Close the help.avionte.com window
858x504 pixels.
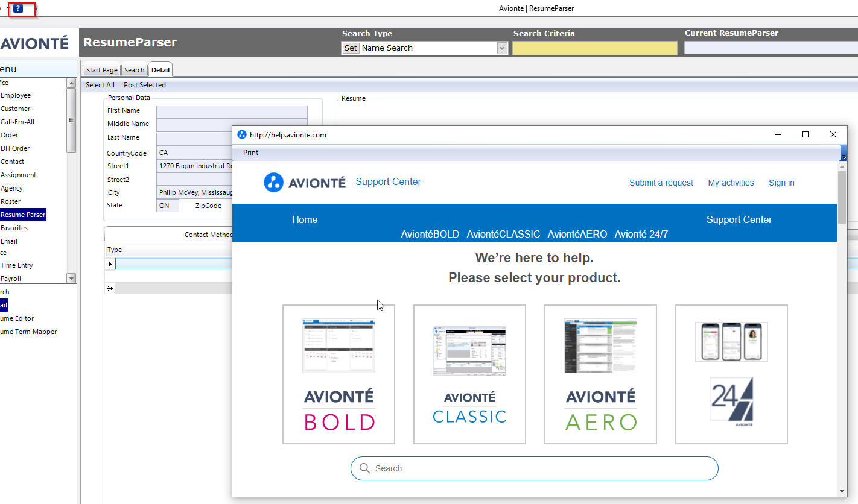coord(833,134)
